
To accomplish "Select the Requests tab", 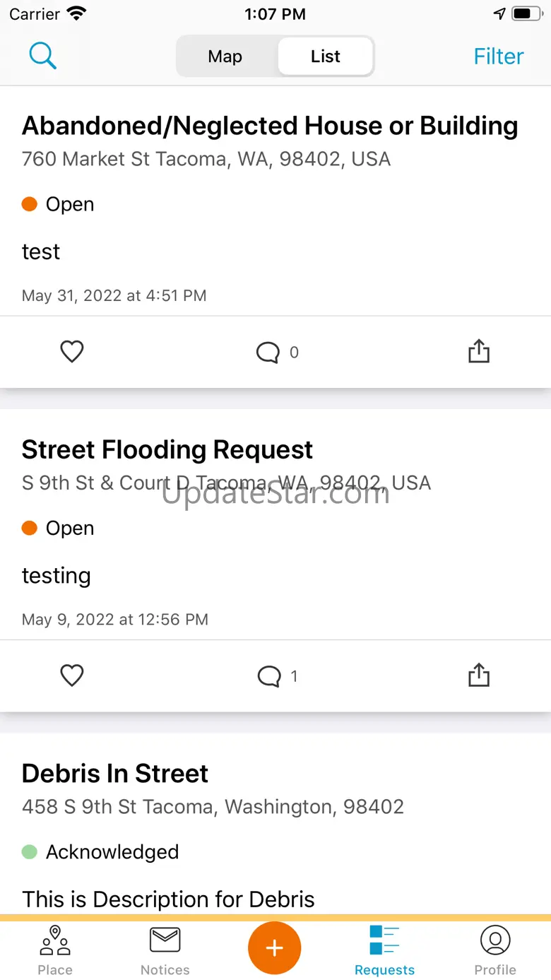I will coord(384,950).
